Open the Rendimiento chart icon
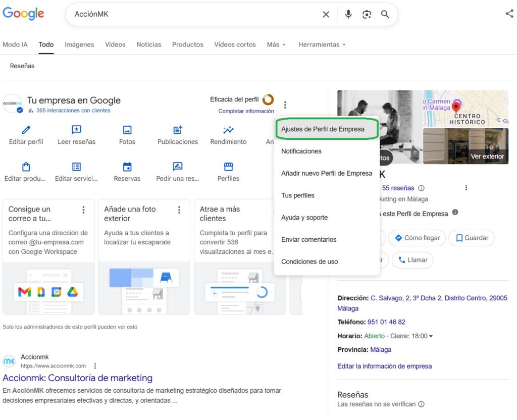Viewport: 517px width, 420px height. tap(228, 130)
